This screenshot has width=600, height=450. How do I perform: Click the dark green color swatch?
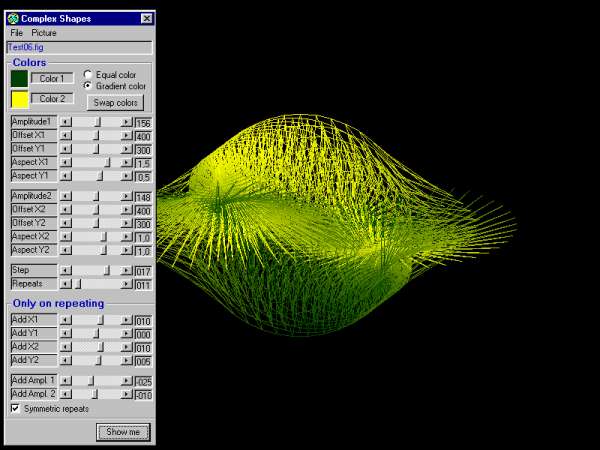point(19,78)
